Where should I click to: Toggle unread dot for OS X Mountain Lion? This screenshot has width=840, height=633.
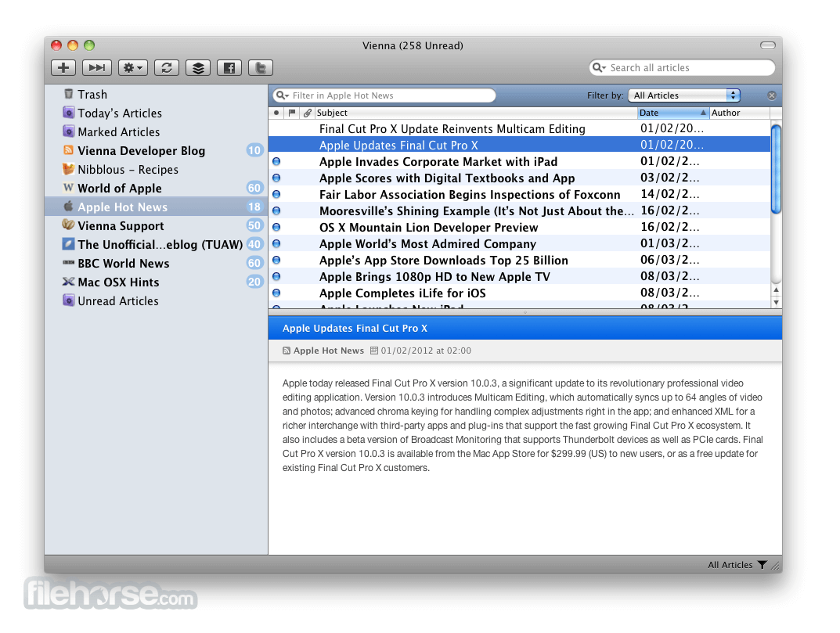tap(276, 227)
